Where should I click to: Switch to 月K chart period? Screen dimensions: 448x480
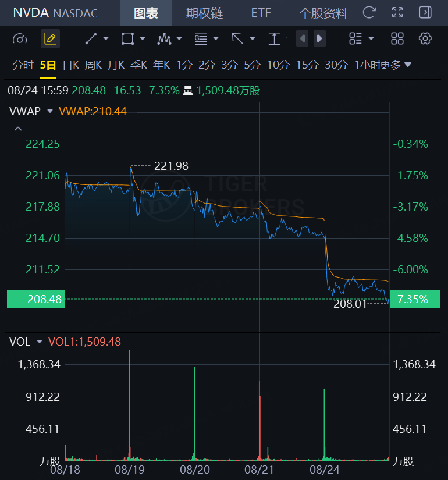[116, 65]
